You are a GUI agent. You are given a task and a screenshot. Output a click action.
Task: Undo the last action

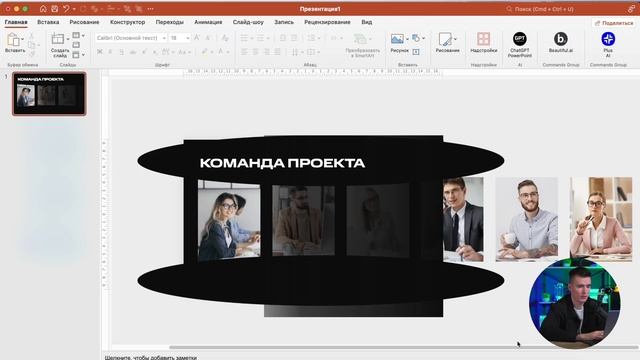click(x=66, y=9)
